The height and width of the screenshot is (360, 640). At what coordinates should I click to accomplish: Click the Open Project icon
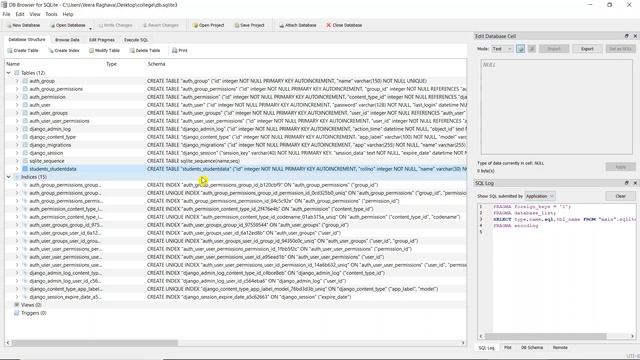click(195, 25)
